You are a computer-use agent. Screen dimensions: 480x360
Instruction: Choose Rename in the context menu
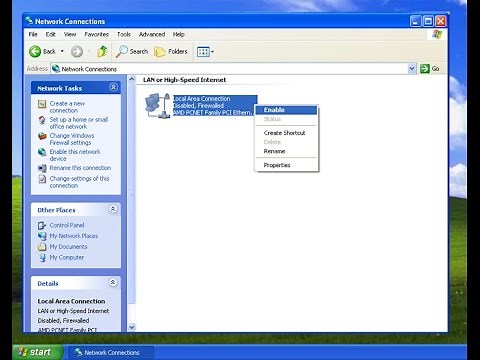coord(286,151)
